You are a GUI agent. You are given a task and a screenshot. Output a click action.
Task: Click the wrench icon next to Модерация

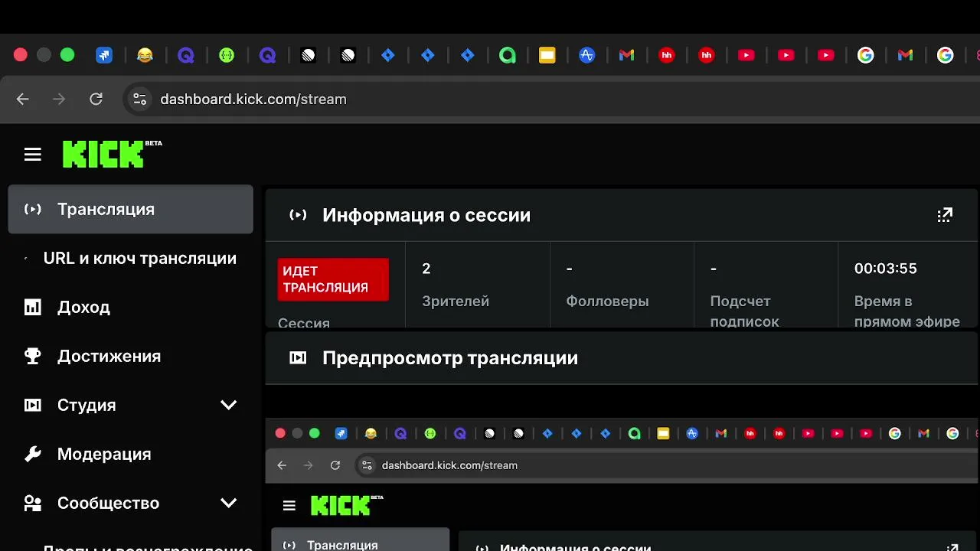[32, 454]
